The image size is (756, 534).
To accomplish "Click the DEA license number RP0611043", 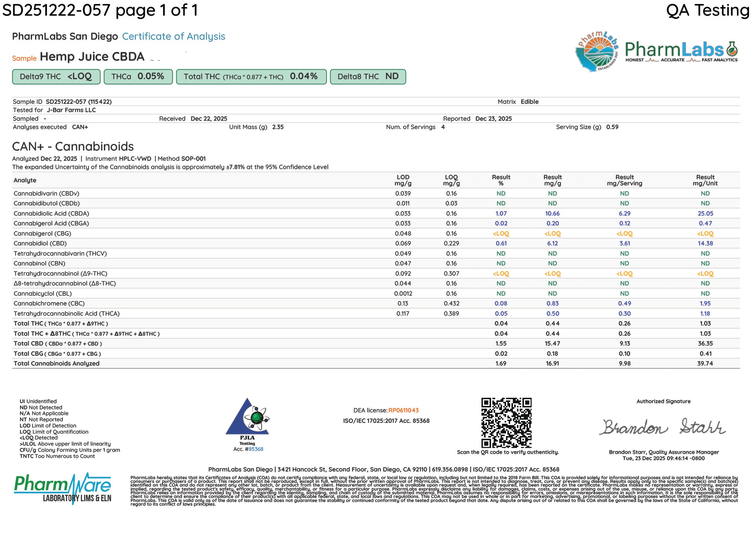I will coord(403,411).
